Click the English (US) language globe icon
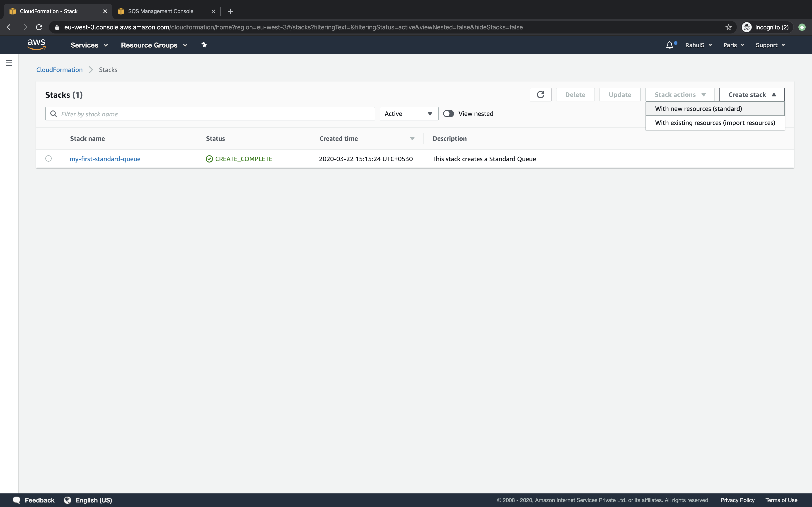The height and width of the screenshot is (507, 812). 68,500
